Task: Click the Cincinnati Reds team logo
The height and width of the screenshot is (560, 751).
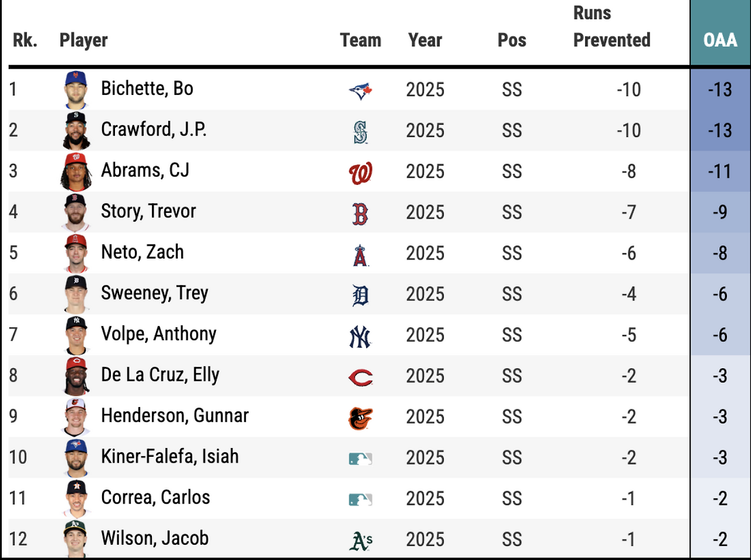Action: tap(360, 377)
